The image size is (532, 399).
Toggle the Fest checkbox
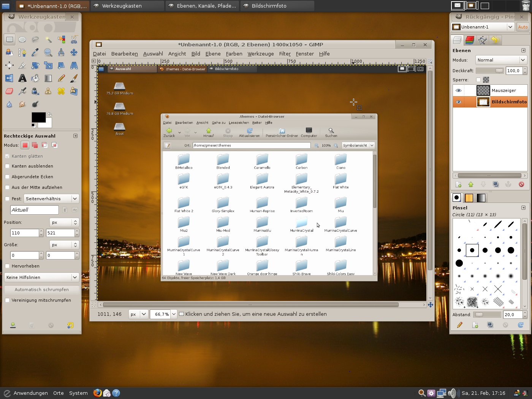7,199
